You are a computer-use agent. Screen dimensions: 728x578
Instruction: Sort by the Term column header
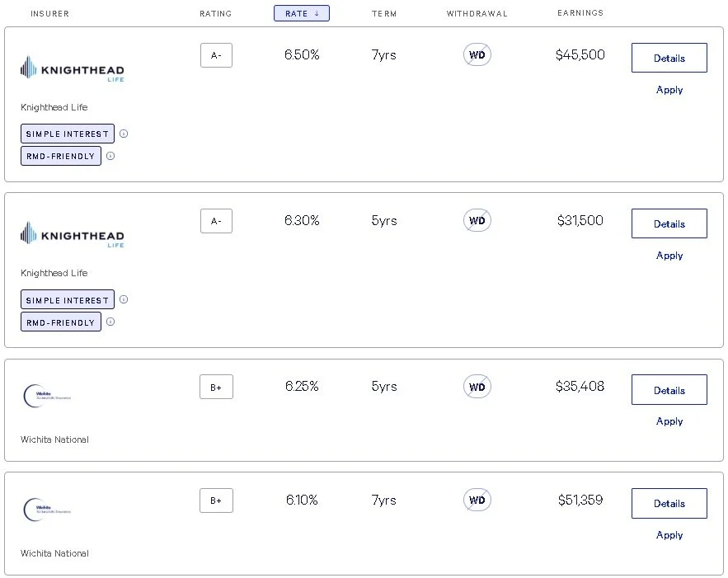tap(383, 13)
